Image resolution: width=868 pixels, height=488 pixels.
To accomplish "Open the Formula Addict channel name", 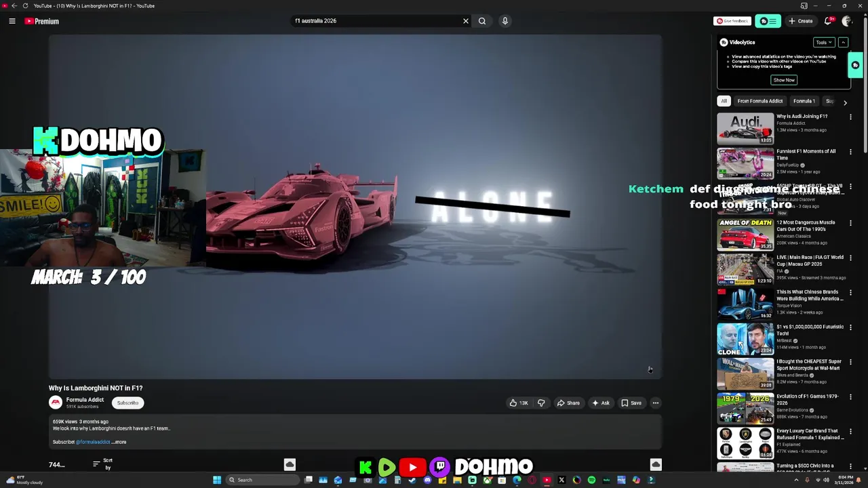I will (x=85, y=400).
